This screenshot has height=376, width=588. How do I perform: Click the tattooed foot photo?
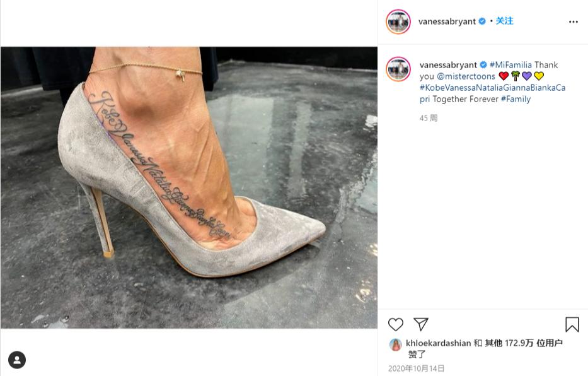(x=189, y=187)
